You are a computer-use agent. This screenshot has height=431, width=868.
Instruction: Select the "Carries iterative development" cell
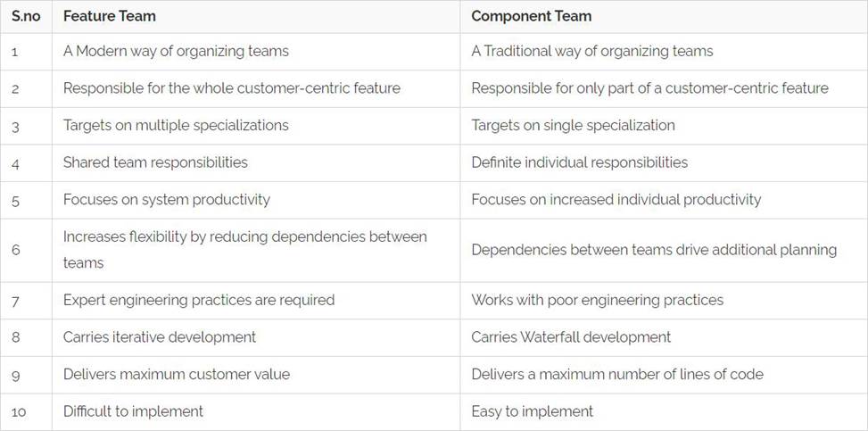[x=160, y=337]
